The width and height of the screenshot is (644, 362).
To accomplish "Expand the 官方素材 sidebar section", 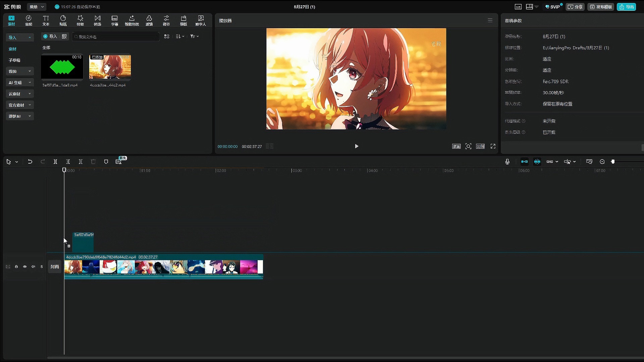I will (20, 105).
